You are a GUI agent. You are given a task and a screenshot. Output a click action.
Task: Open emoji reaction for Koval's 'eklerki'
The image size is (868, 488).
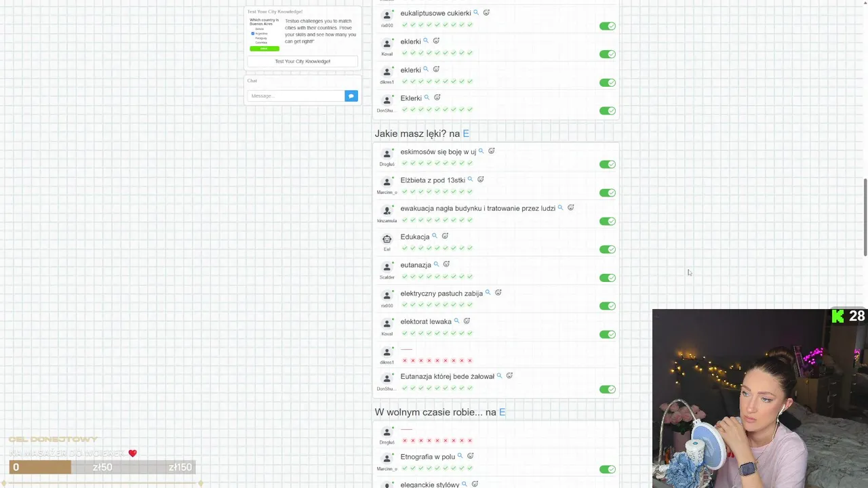(x=436, y=41)
